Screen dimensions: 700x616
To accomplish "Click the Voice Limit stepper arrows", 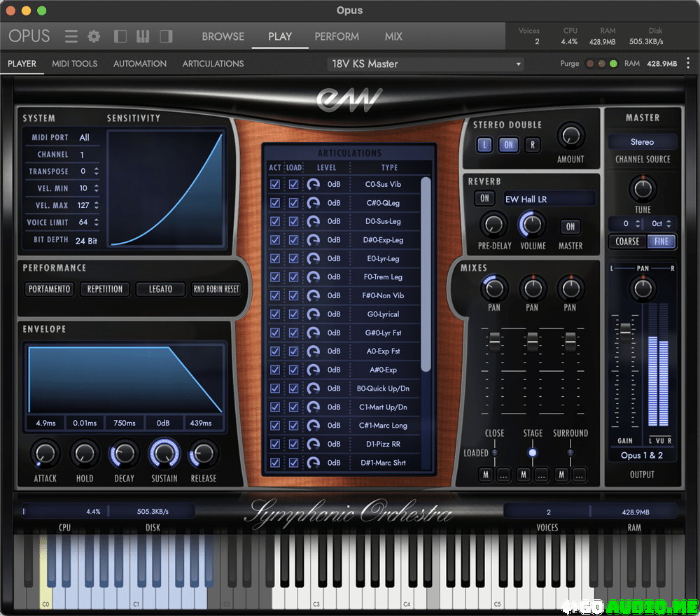I will [97, 223].
